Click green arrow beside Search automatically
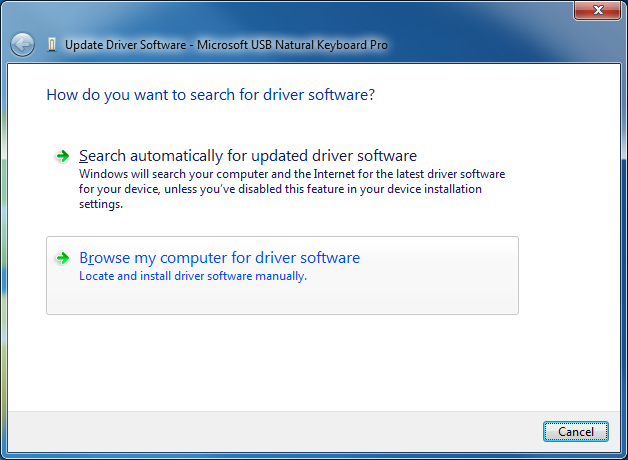 coord(62,156)
